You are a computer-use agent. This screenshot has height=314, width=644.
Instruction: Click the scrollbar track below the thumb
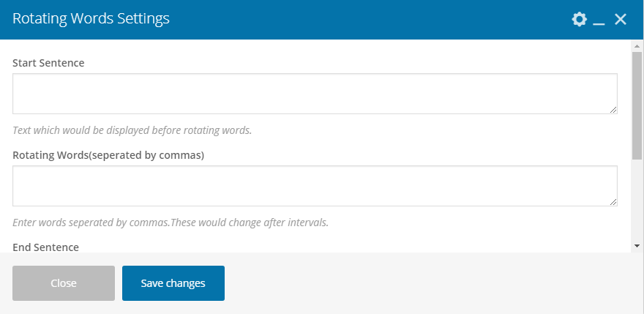pyautogui.click(x=637, y=200)
